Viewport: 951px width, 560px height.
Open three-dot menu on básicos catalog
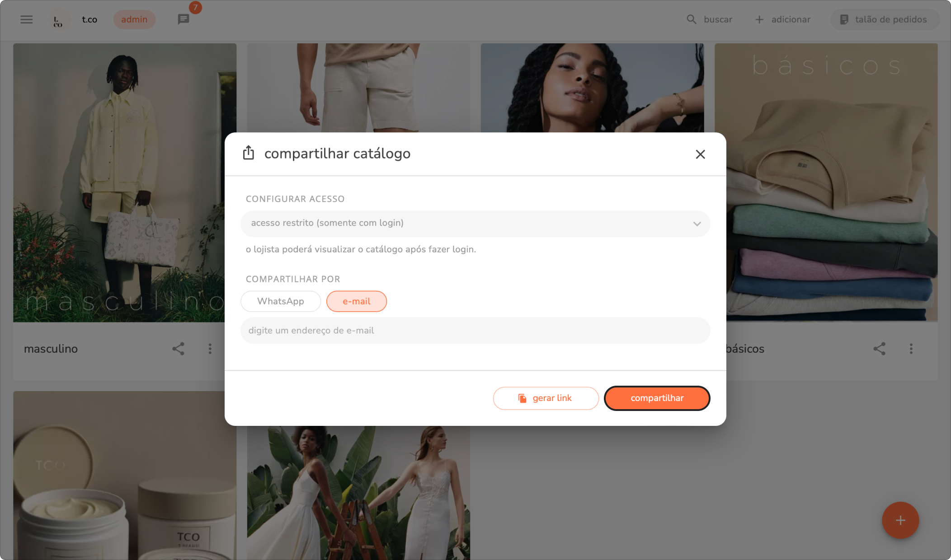coord(911,349)
